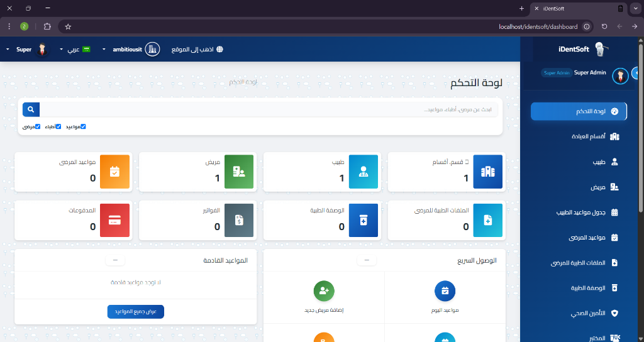The image size is (644, 342).
Task: Collapse the المواعيد القادمة panel
Action: [x=115, y=260]
